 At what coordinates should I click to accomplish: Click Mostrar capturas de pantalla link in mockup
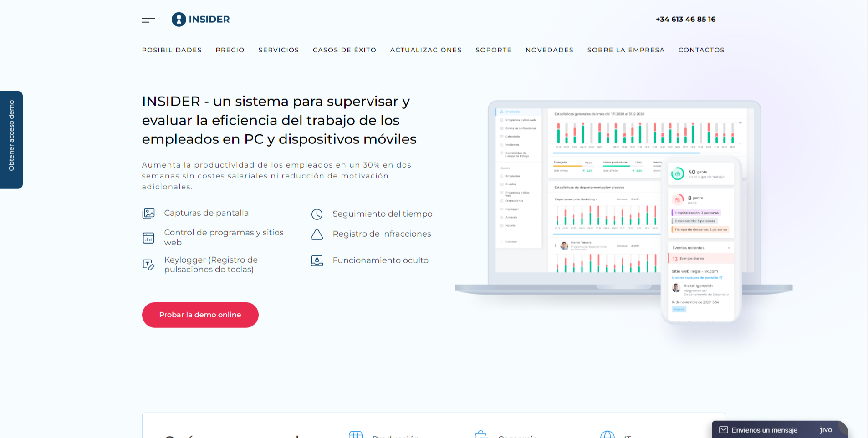click(x=697, y=278)
